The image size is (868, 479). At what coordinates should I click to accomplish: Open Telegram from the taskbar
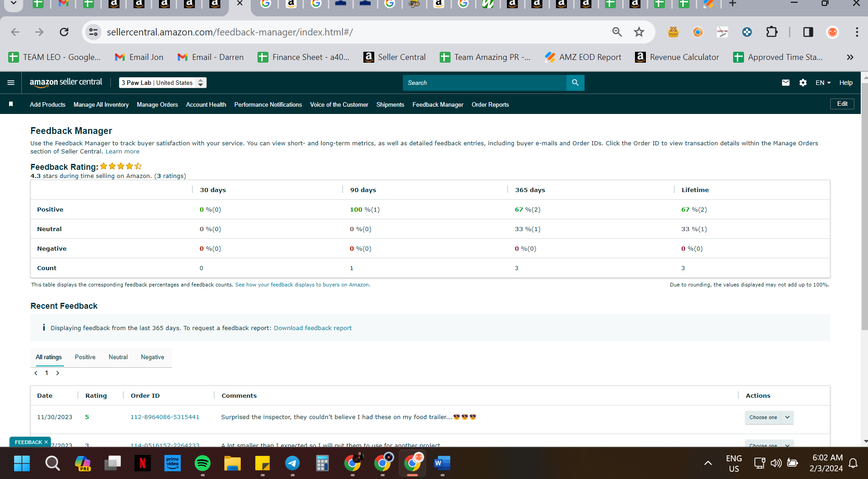(293, 463)
